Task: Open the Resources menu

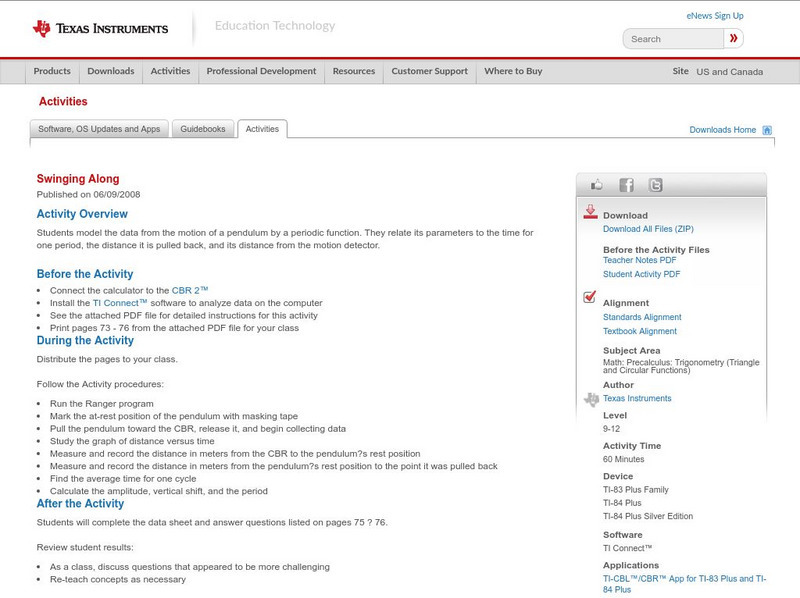Action: point(354,71)
